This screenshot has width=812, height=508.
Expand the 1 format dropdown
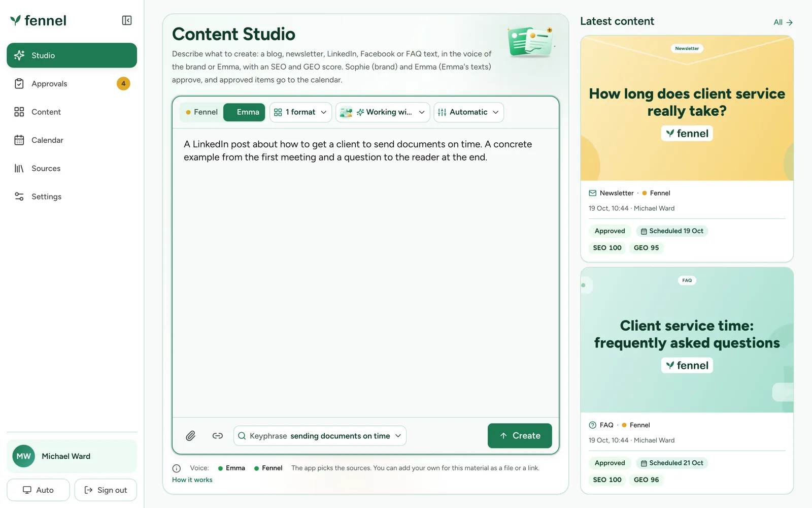tap(300, 112)
